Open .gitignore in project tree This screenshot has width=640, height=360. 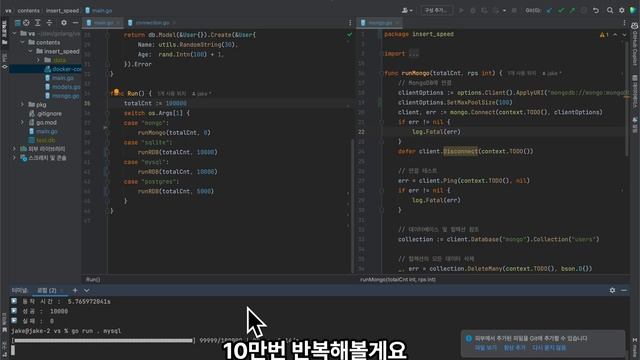45,113
